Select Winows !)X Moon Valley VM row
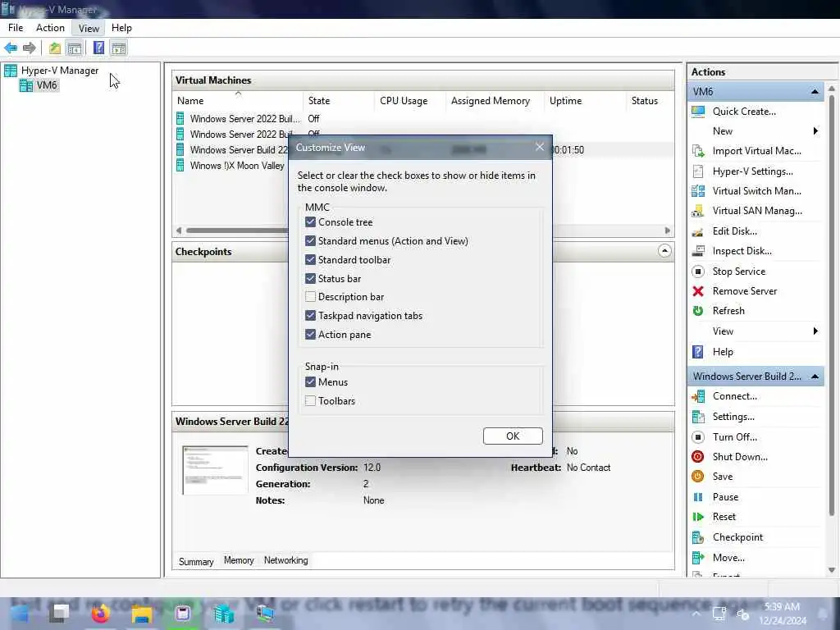This screenshot has height=630, width=840. point(237,166)
